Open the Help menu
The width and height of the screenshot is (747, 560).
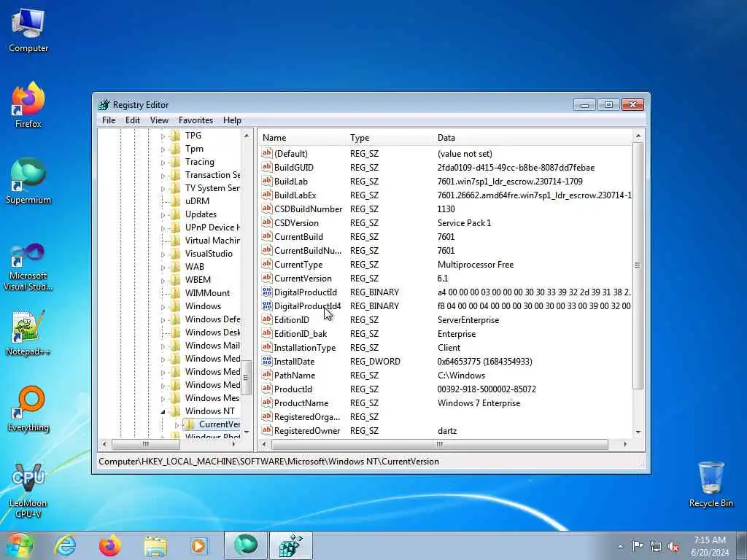coord(232,120)
